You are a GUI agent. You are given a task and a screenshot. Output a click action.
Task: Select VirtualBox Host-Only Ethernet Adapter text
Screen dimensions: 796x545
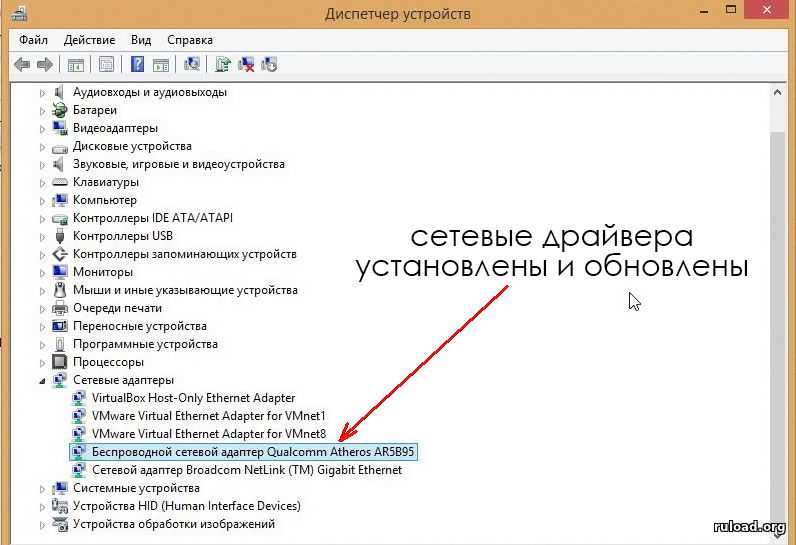193,398
